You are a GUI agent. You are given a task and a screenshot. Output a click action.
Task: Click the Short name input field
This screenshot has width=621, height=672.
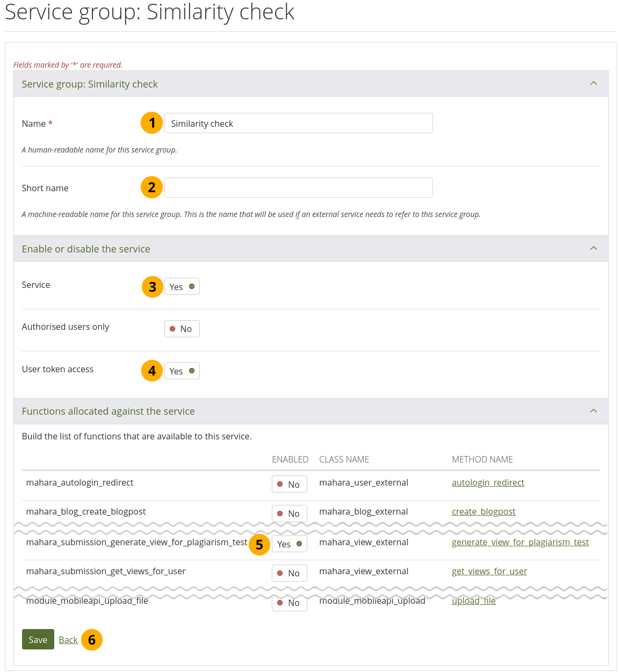pos(298,187)
